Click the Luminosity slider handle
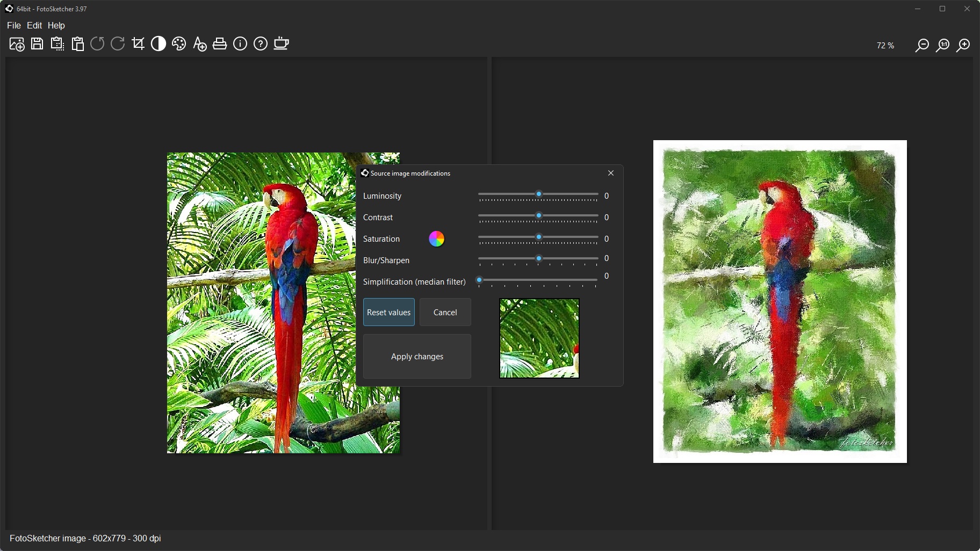The width and height of the screenshot is (980, 551). coord(538,194)
